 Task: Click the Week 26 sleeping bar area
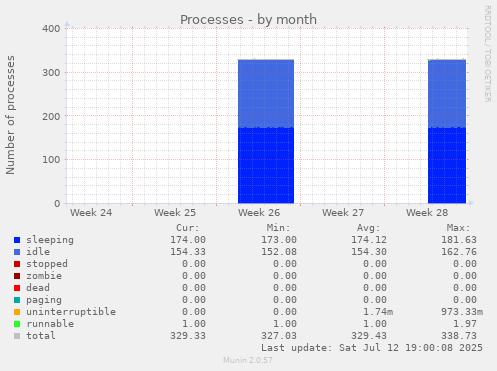point(266,165)
